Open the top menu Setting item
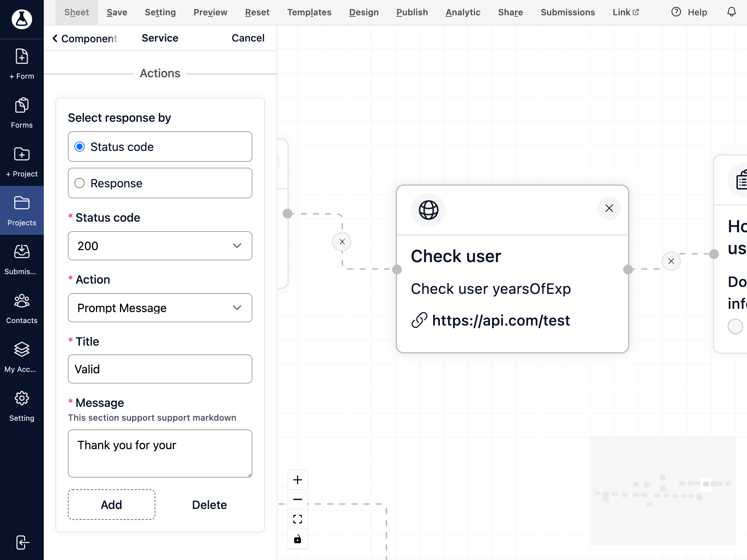The height and width of the screenshot is (560, 747). [160, 12]
